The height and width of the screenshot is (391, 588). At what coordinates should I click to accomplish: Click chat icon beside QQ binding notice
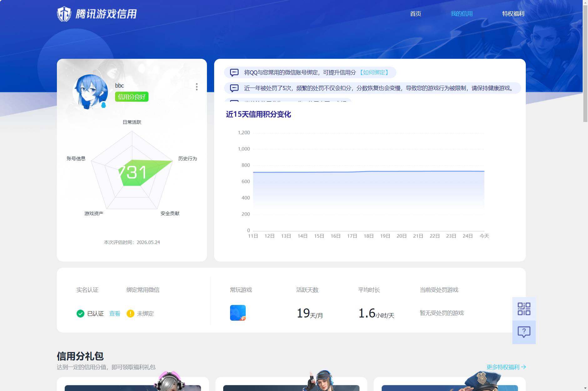point(234,73)
